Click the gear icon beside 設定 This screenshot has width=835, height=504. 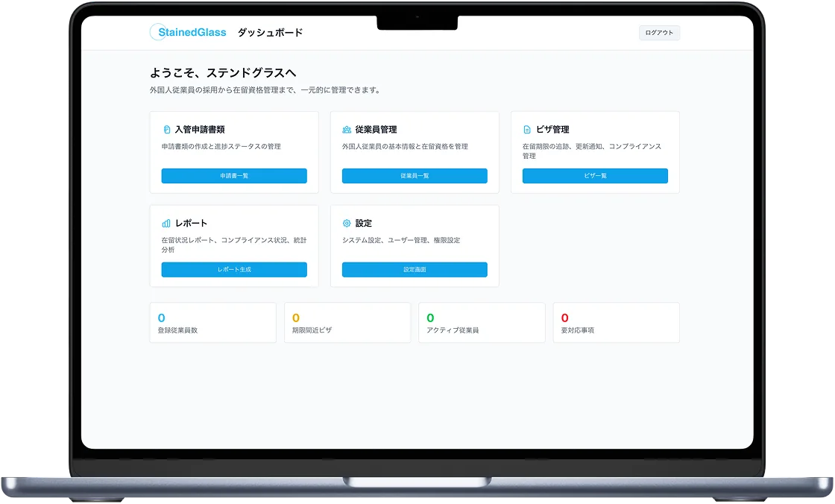coord(347,224)
